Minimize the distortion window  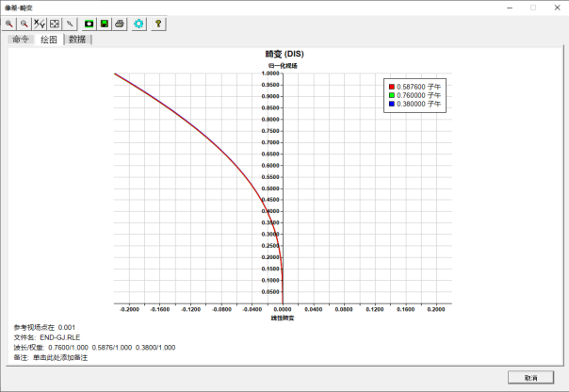(x=510, y=8)
